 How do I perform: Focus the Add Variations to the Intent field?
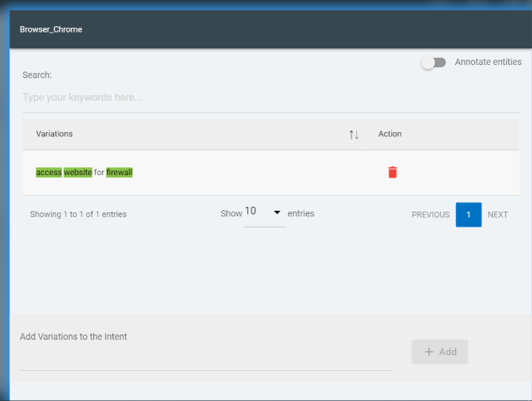205,359
